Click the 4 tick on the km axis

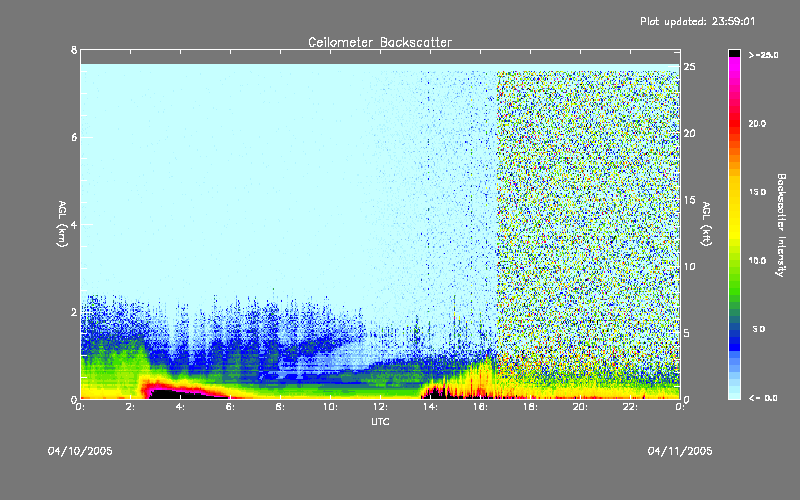(x=74, y=224)
